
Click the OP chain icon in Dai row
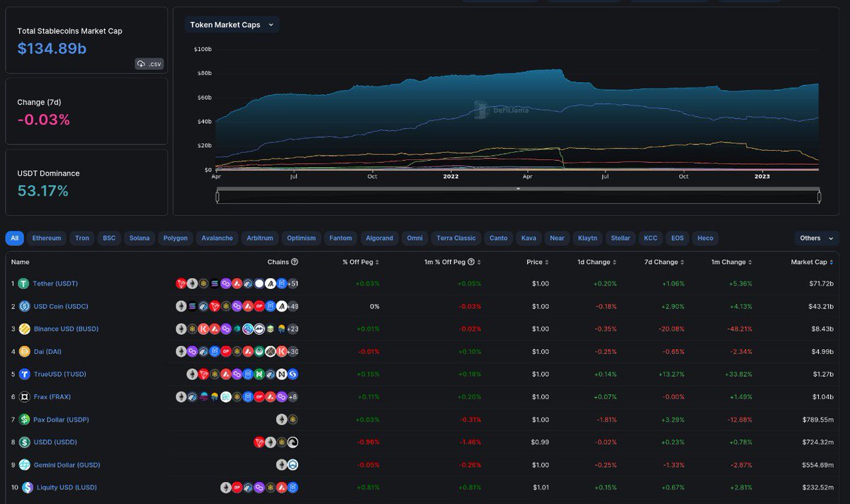click(226, 352)
